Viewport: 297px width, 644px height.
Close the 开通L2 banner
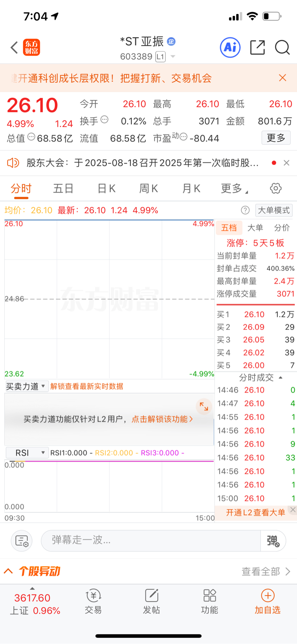tap(293, 510)
